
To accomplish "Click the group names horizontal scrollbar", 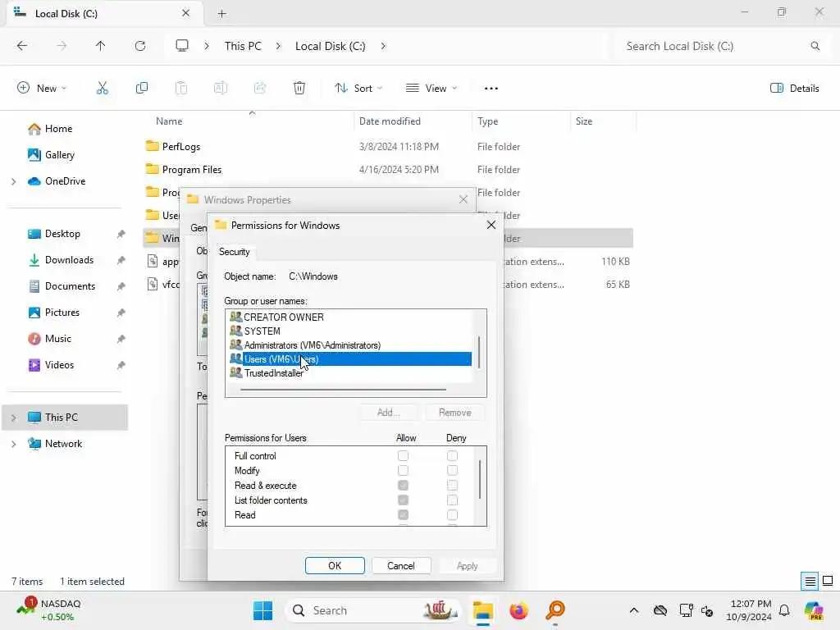I will click(x=344, y=390).
